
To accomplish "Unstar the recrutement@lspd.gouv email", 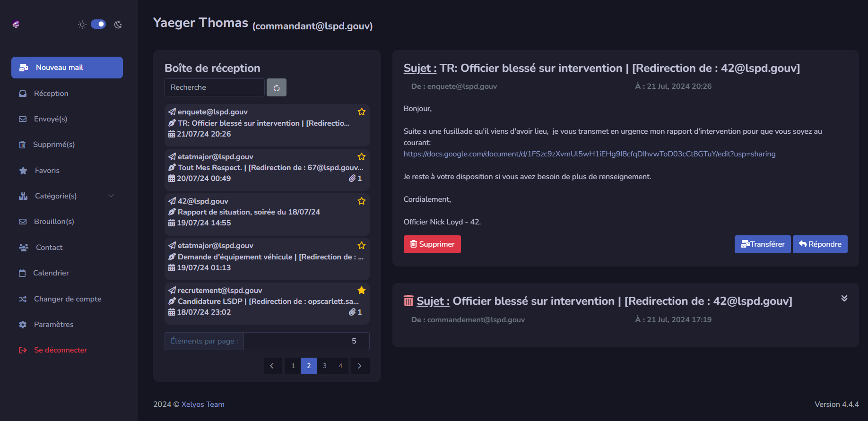I will 362,290.
